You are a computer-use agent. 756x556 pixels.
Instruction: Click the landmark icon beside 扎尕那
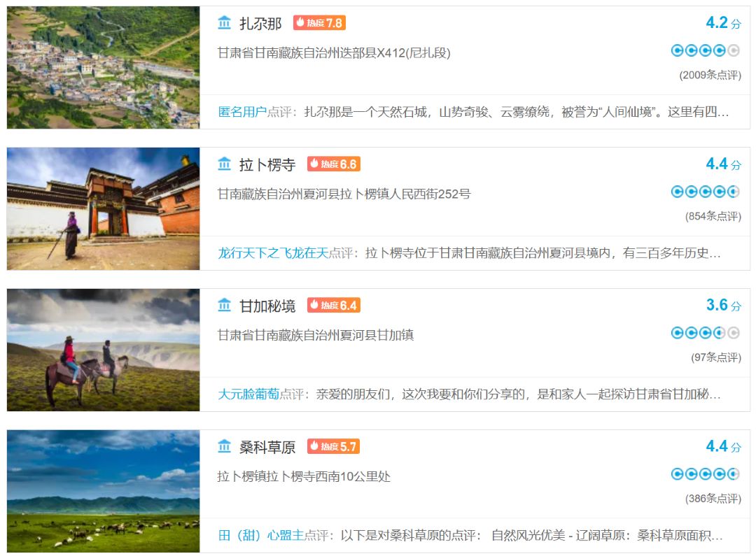[224, 22]
